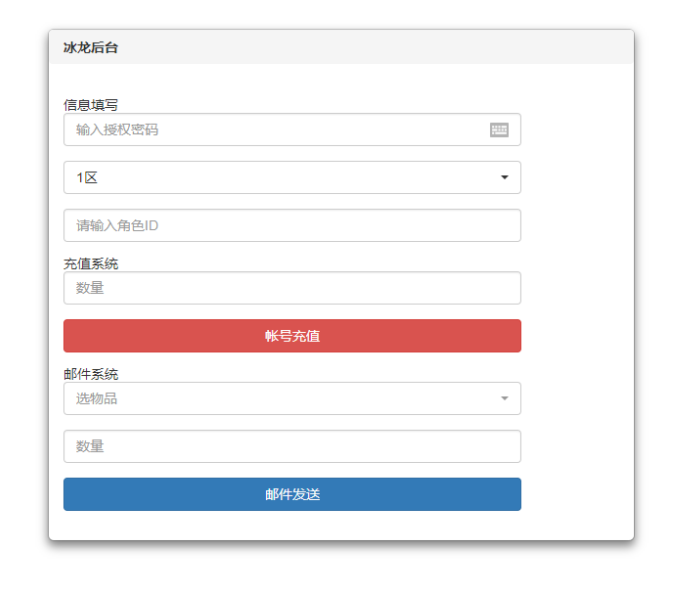Click the 信息填写 section label
The width and height of the screenshot is (700, 589).
coord(91,105)
